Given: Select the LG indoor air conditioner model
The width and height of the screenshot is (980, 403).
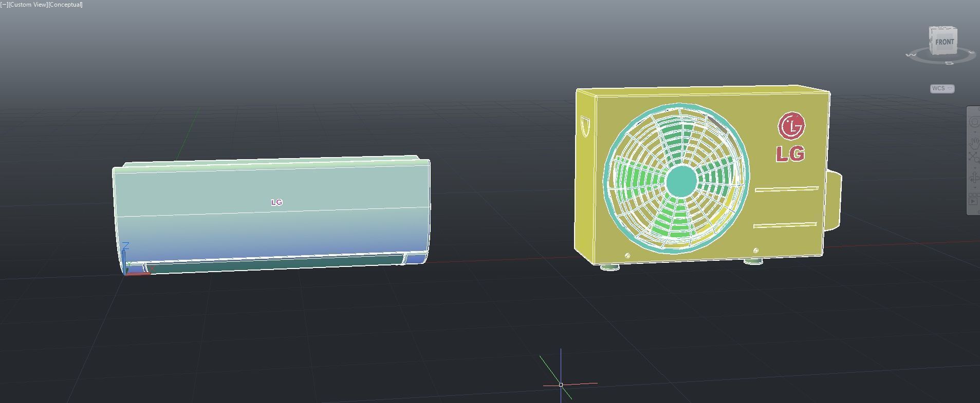Looking at the screenshot, I should (271, 215).
